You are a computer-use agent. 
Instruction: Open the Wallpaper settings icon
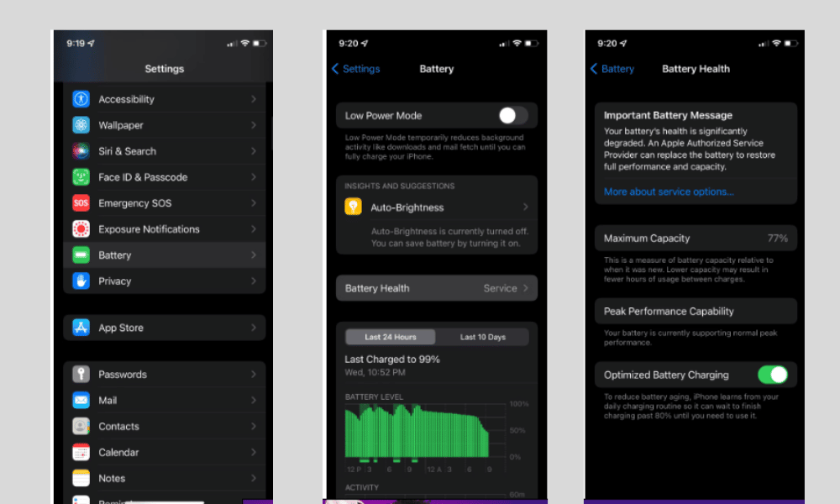point(81,125)
